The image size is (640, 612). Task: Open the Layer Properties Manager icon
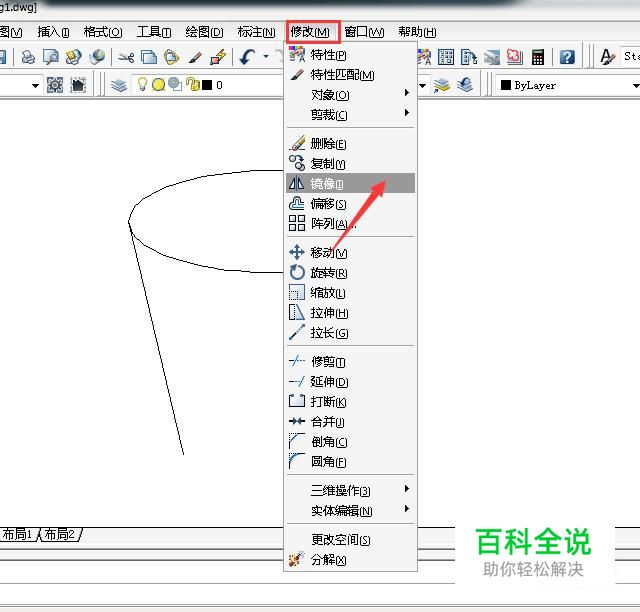coord(119,85)
